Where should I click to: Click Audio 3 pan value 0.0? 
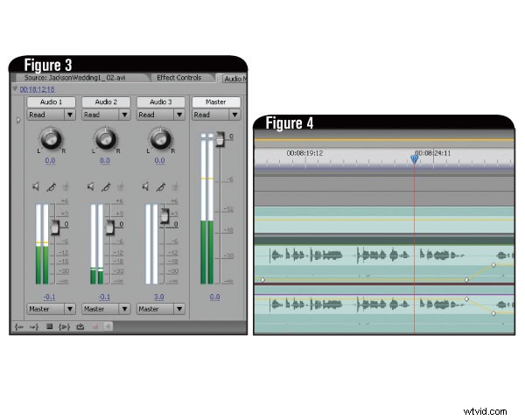[160, 160]
